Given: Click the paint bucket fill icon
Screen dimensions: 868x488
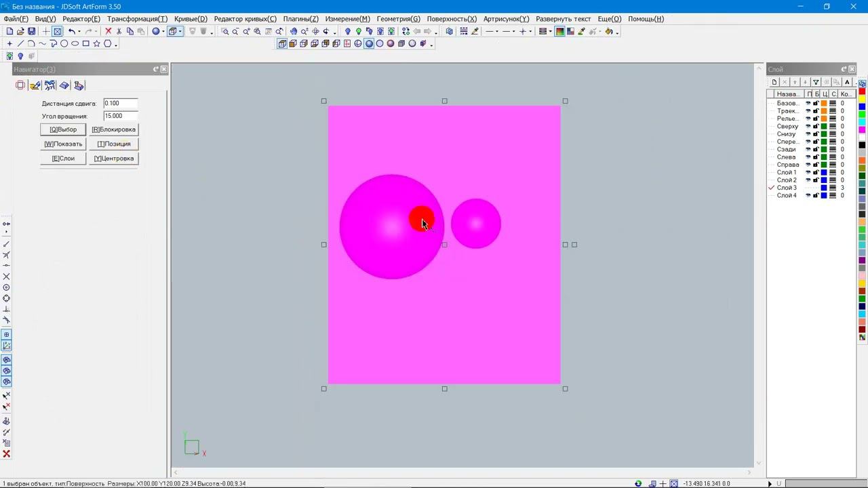Looking at the screenshot, I should click(608, 31).
